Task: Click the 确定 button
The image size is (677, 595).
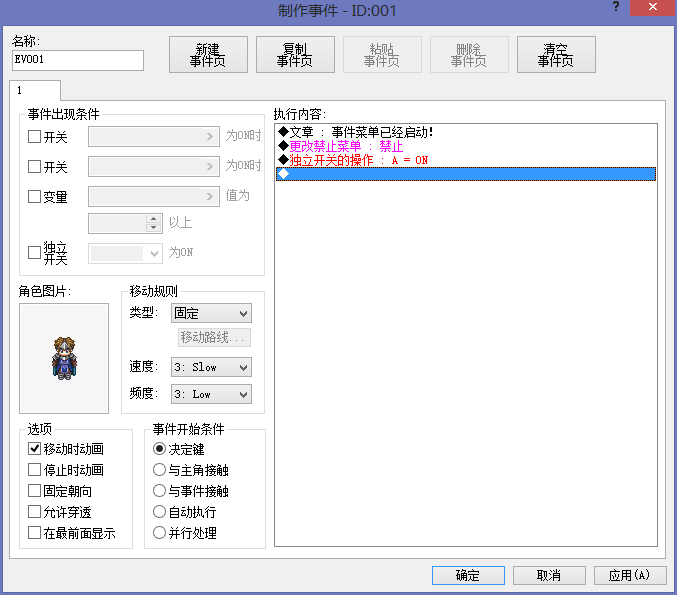Action: point(468,576)
